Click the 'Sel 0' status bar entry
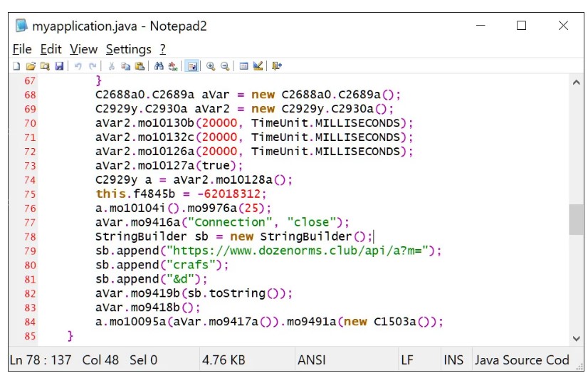Image resolution: width=588 pixels, height=373 pixels. pyautogui.click(x=143, y=360)
